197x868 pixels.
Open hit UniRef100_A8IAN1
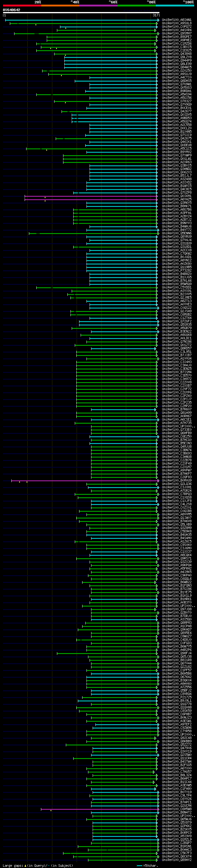tap(177, 20)
